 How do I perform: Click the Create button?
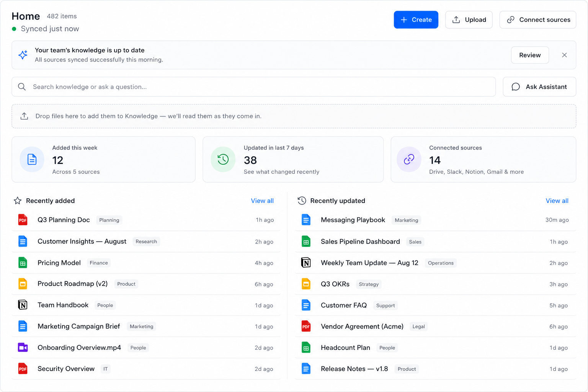coord(416,20)
